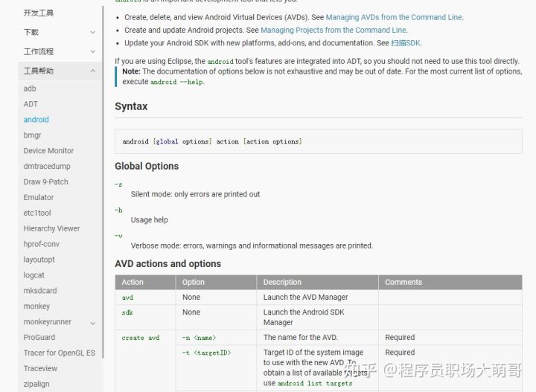The image size is (536, 392).
Task: Open the bmgr sidebar entry
Action: (x=32, y=135)
